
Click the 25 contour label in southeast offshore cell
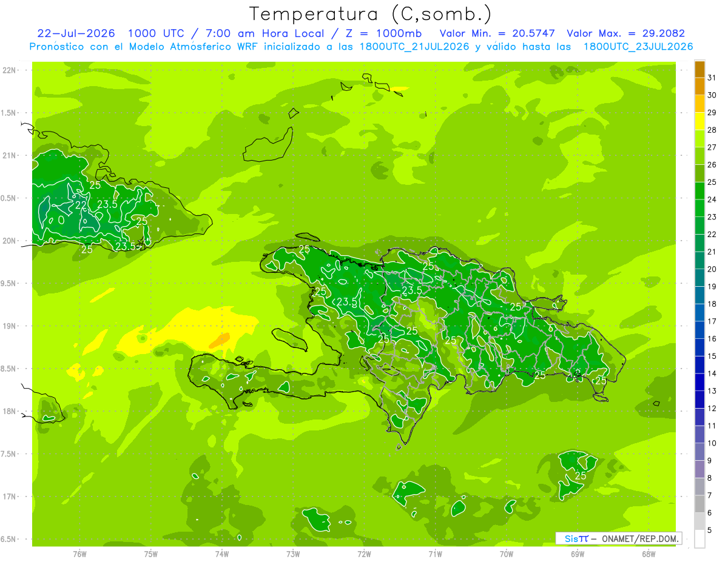[x=581, y=476]
